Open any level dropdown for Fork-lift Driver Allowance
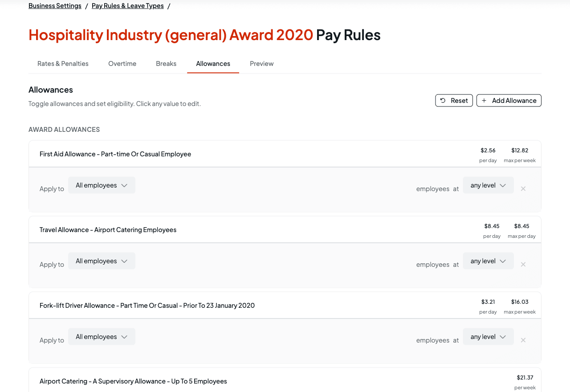The height and width of the screenshot is (392, 570). pos(488,337)
